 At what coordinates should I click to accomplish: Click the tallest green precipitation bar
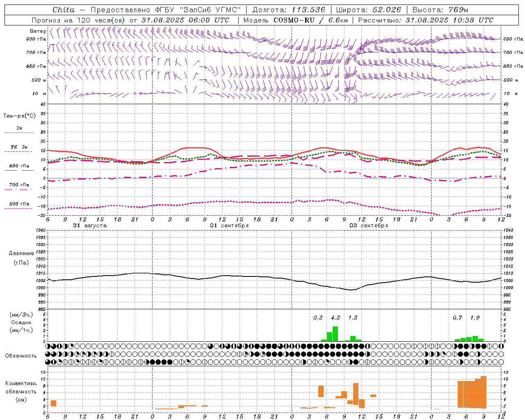click(x=335, y=334)
